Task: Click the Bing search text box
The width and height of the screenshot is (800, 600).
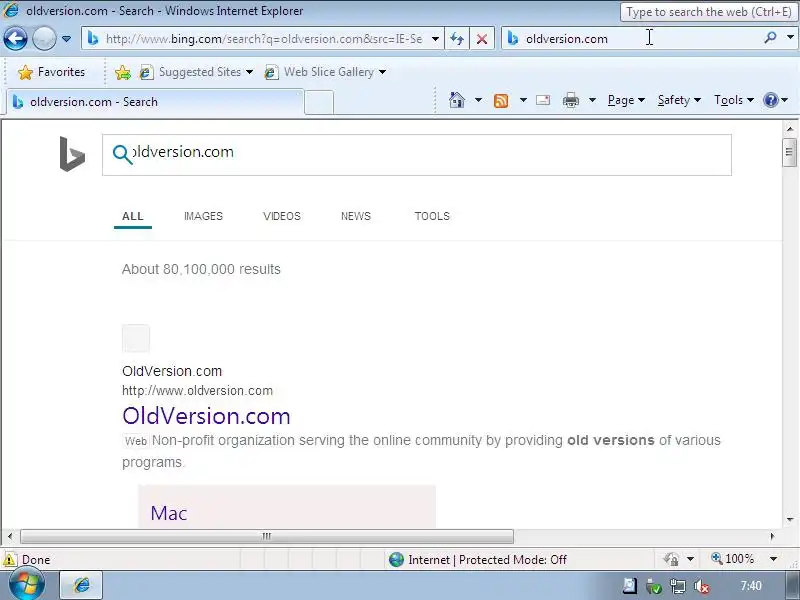Action: (416, 155)
